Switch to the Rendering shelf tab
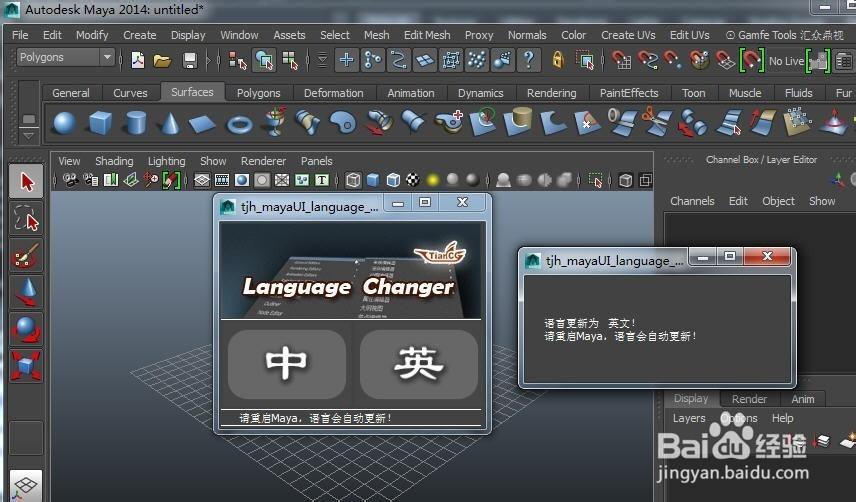The image size is (856, 502). pyautogui.click(x=551, y=93)
